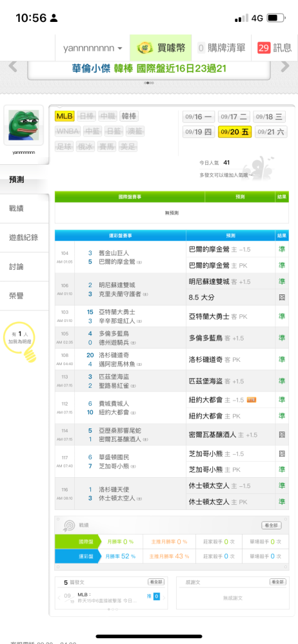Tap the 買噱幣 coin icon button
Screen dimensions: 298x644
point(161,48)
